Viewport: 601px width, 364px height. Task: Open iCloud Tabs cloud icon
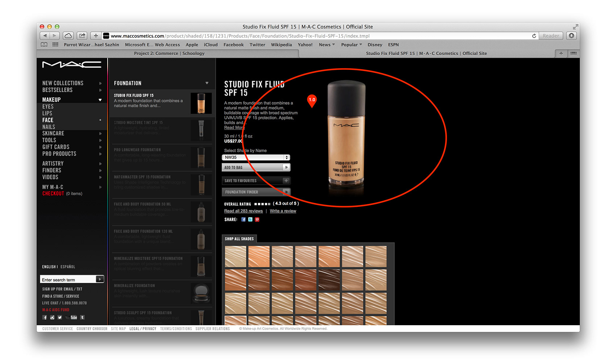click(x=68, y=35)
